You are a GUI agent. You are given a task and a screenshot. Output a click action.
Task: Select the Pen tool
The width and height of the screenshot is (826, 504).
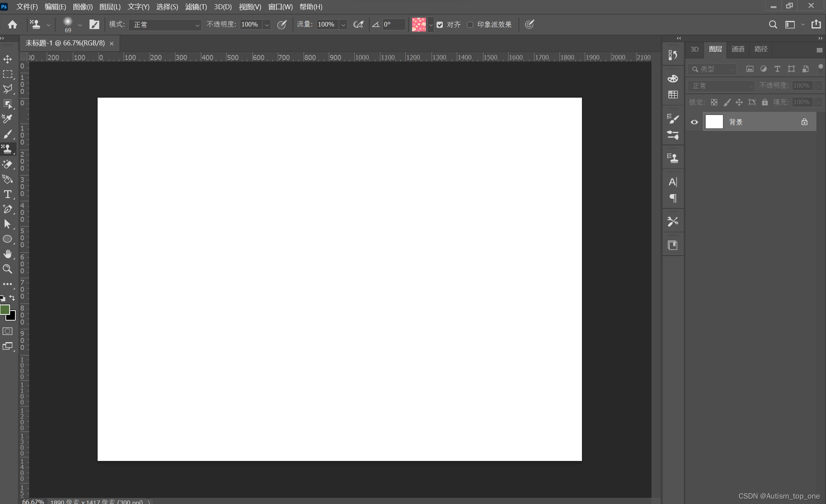(x=7, y=209)
